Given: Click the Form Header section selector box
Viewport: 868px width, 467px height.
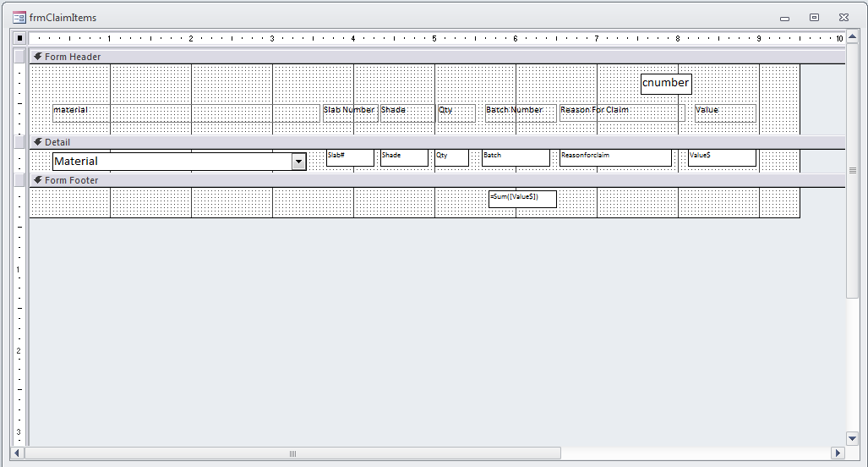Looking at the screenshot, I should tap(19, 57).
